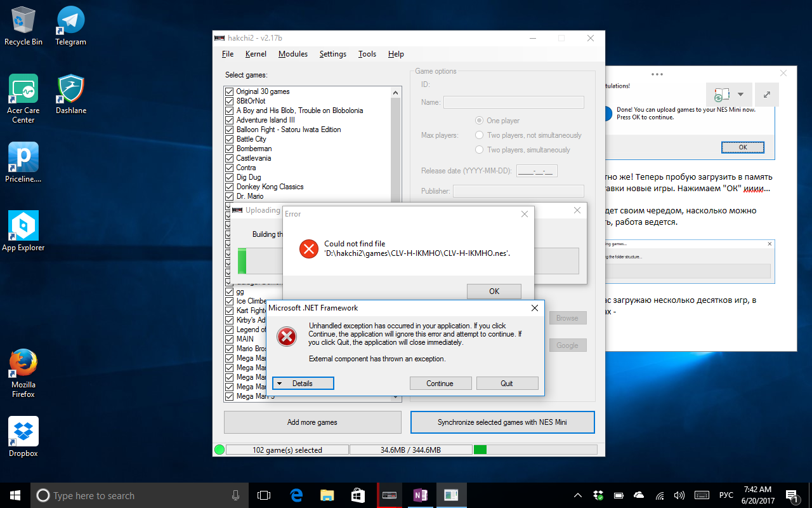Open the Action Center notifications icon
The height and width of the screenshot is (508, 812).
[792, 495]
